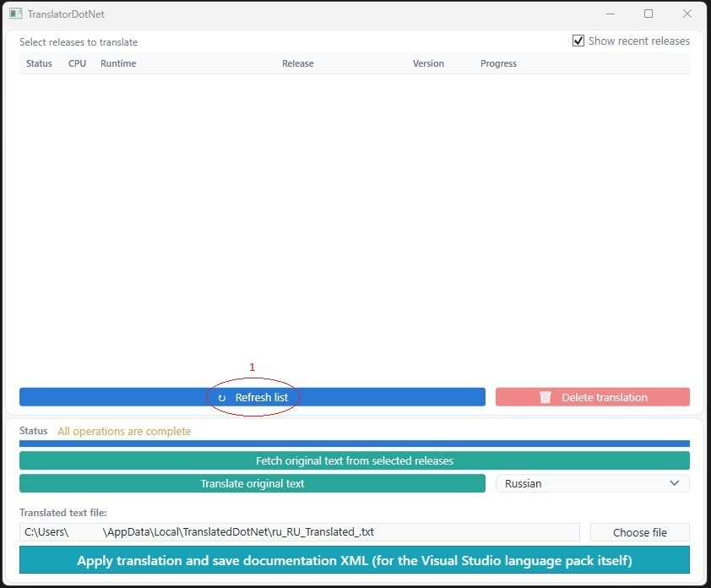
Task: Click the trash can icon on Delete translation
Action: [x=545, y=397]
